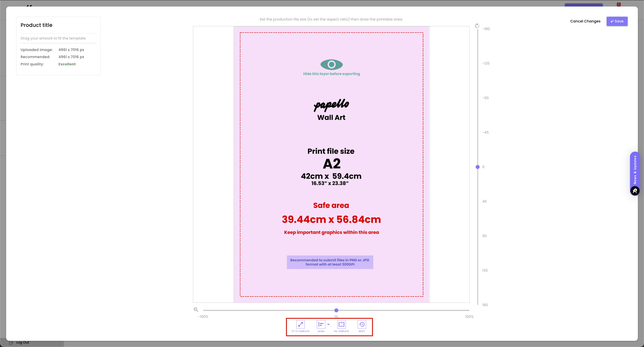Click the Product title heading
644x347 pixels.
click(36, 25)
